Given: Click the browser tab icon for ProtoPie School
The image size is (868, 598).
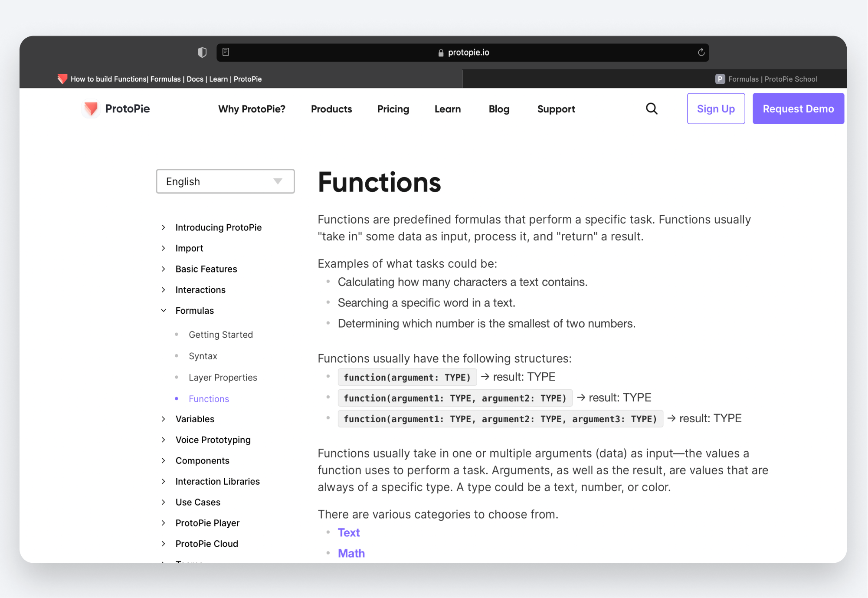Looking at the screenshot, I should 720,79.
